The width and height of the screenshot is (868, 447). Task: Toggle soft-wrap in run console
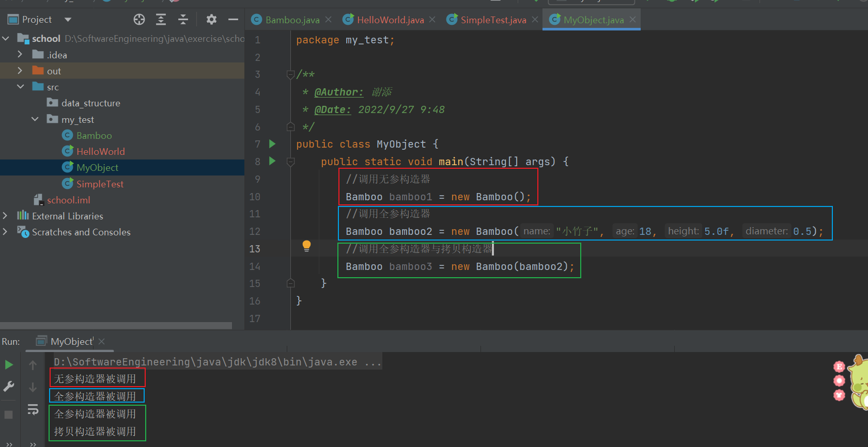click(x=33, y=409)
